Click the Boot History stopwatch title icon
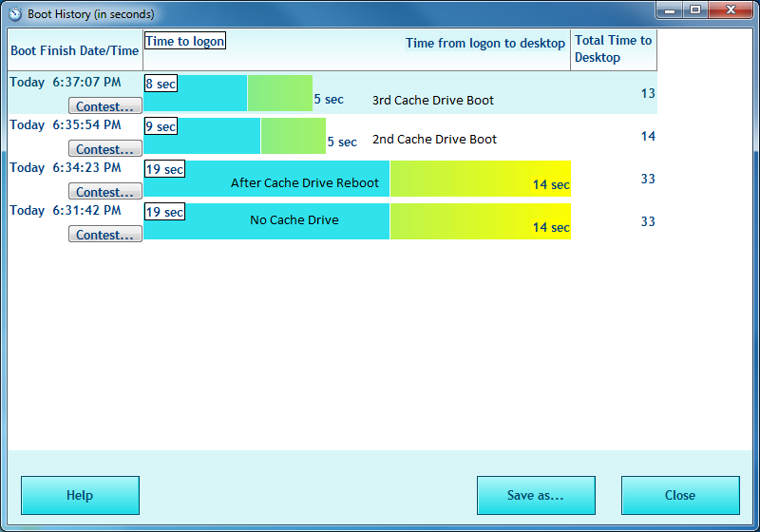The width and height of the screenshot is (760, 532). (x=15, y=14)
